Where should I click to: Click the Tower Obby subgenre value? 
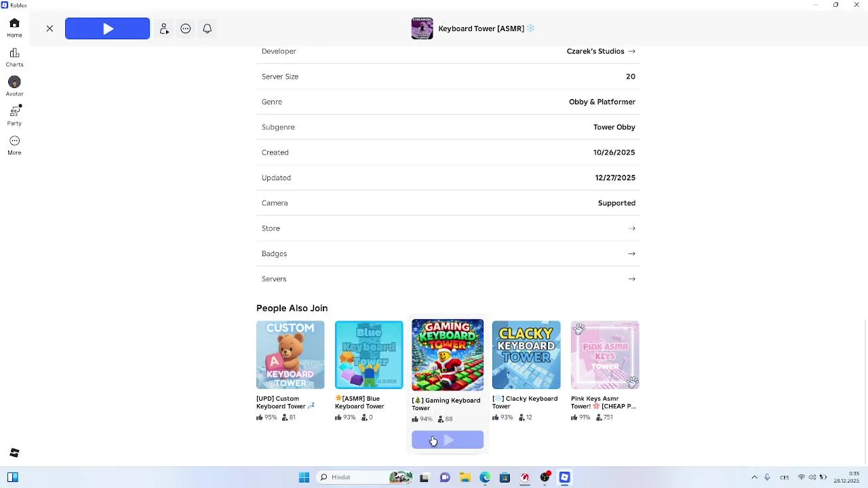coord(614,127)
